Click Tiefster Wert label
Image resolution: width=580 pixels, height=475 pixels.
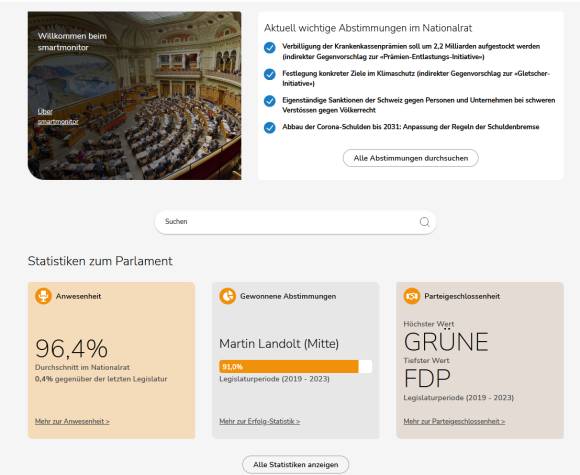click(x=426, y=360)
